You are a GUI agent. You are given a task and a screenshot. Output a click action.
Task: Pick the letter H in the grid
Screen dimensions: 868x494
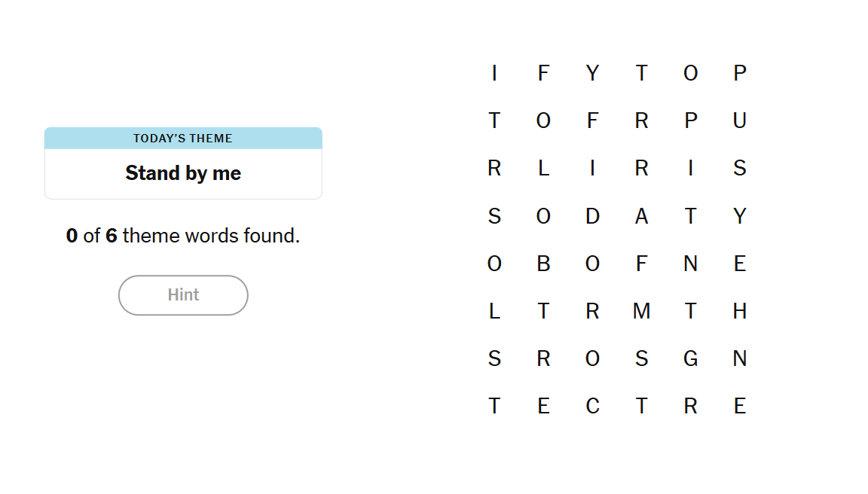[x=739, y=311]
